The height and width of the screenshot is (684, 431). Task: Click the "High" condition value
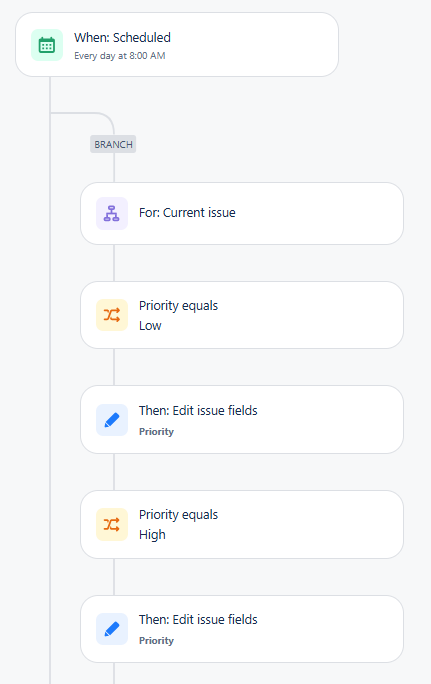(152, 535)
